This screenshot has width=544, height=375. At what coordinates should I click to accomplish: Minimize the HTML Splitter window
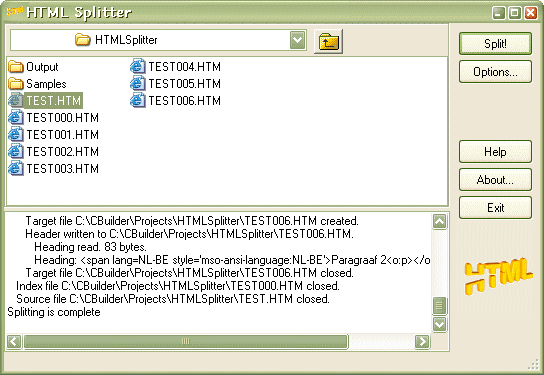[x=499, y=13]
